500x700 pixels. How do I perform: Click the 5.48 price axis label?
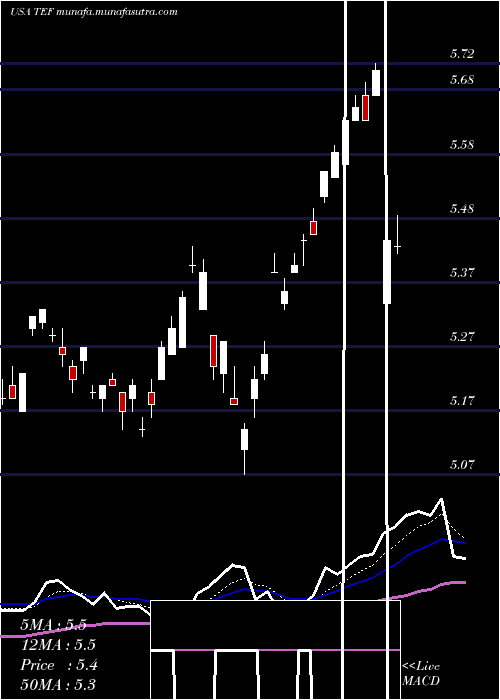pyautogui.click(x=462, y=209)
